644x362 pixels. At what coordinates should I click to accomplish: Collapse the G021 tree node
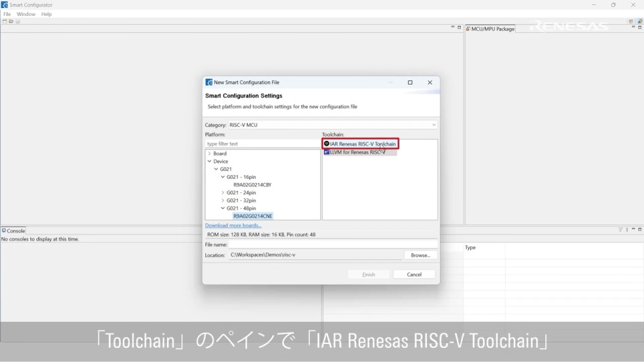pos(216,169)
